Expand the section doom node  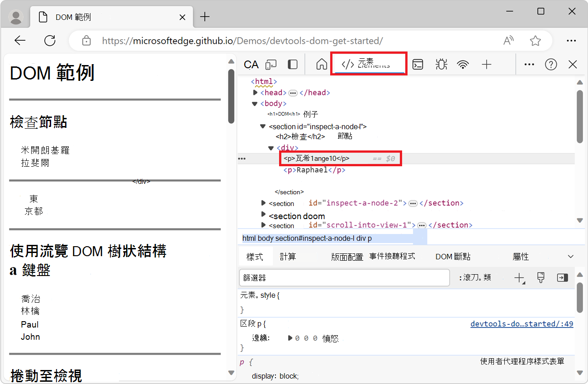[x=264, y=214]
